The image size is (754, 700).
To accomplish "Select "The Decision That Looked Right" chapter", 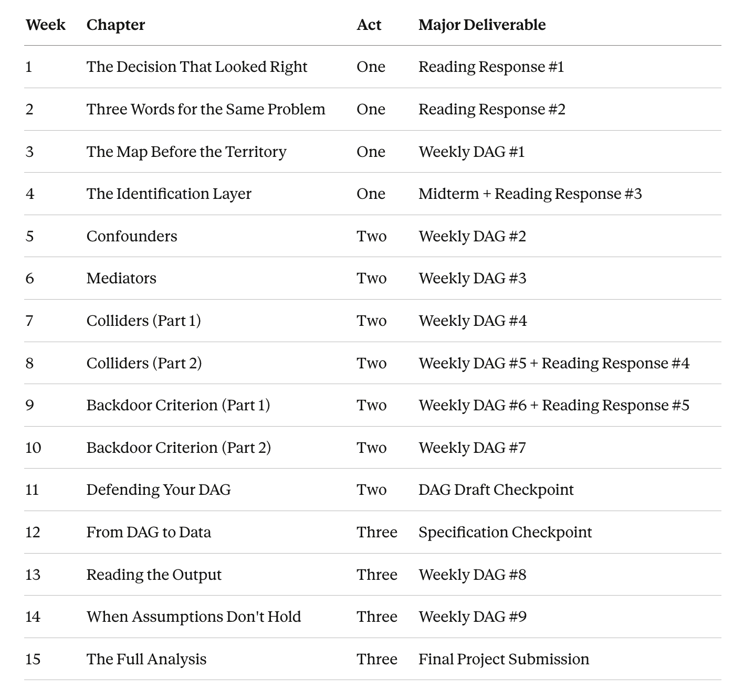I will click(197, 67).
